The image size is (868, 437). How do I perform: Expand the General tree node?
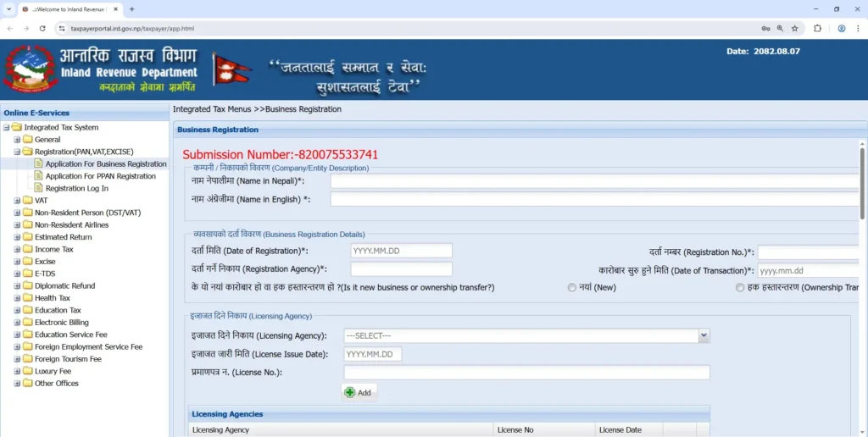tap(17, 140)
